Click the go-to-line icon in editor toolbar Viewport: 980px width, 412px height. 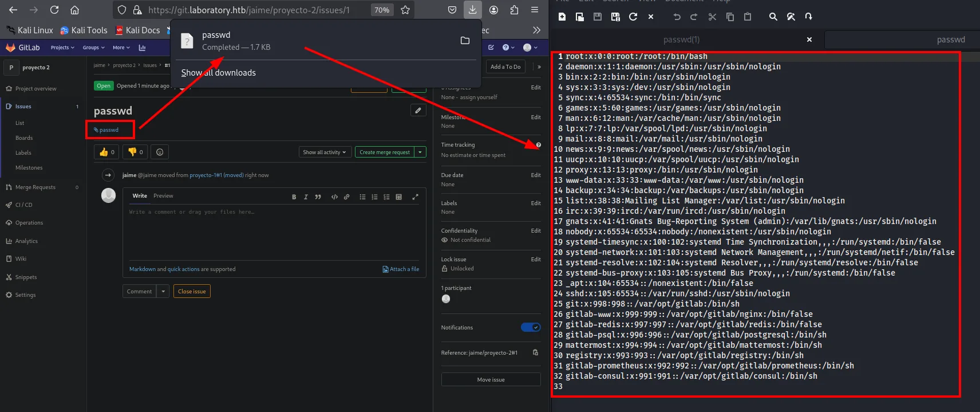[x=808, y=17]
